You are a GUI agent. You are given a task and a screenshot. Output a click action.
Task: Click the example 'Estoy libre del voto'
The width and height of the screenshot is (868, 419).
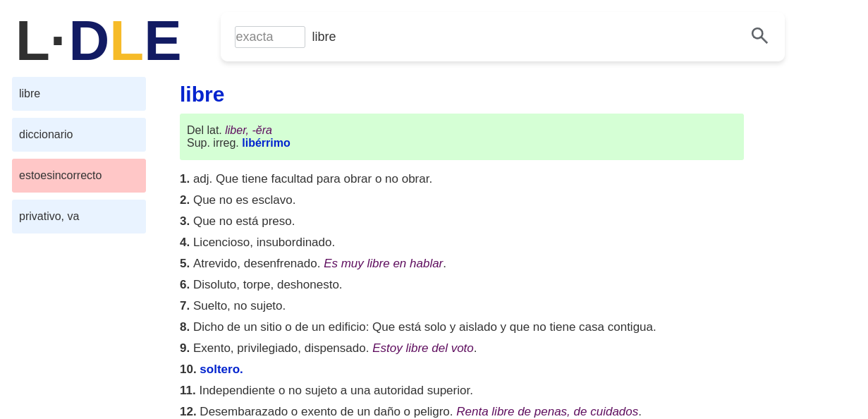click(423, 348)
